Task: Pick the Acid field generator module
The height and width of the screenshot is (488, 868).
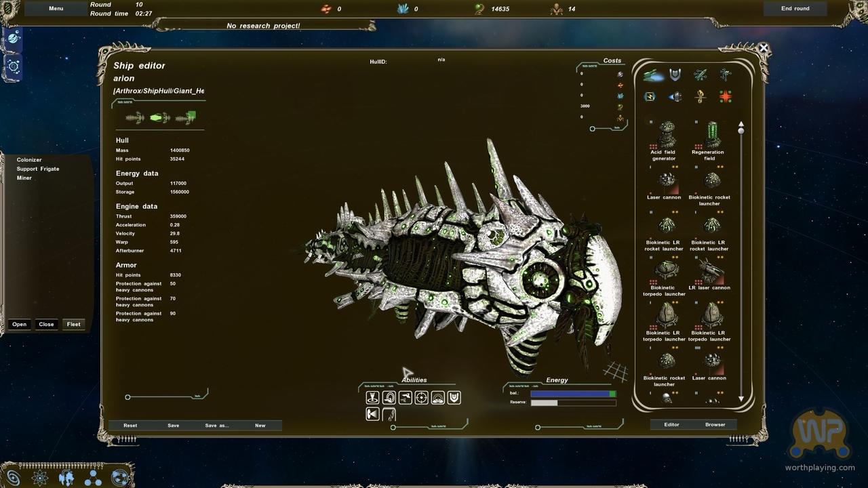Action: (666, 136)
